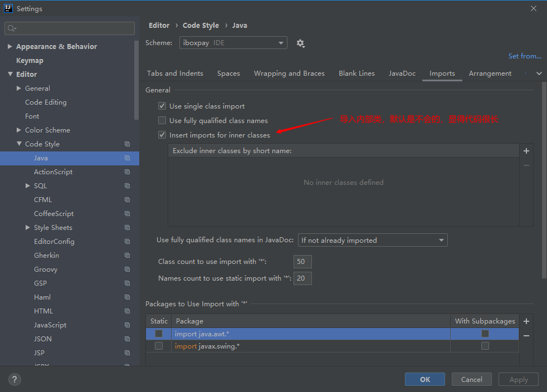Open the scheme actions gear icon

300,43
